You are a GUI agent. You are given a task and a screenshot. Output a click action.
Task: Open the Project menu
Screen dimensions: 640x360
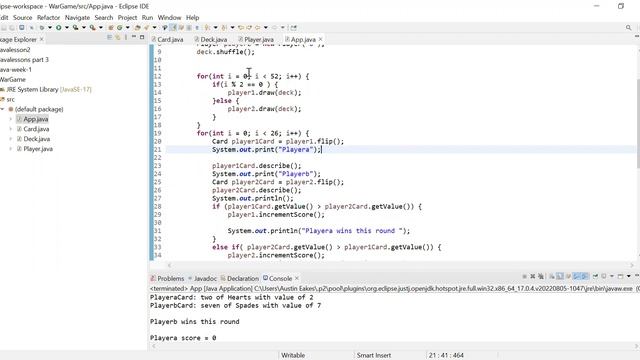pos(127,18)
